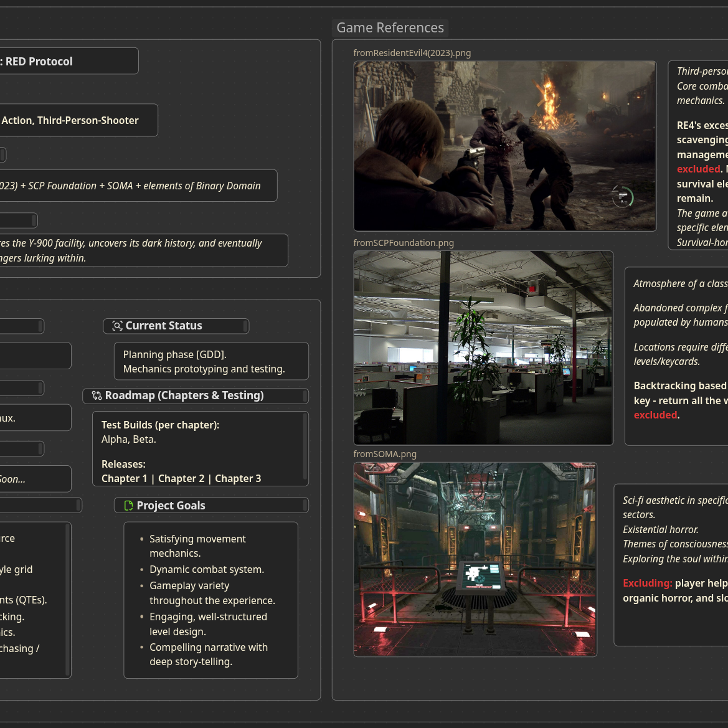Click the fromResidentEvil4(2023).png file label
Viewport: 728px width, 728px height.
[x=412, y=53]
